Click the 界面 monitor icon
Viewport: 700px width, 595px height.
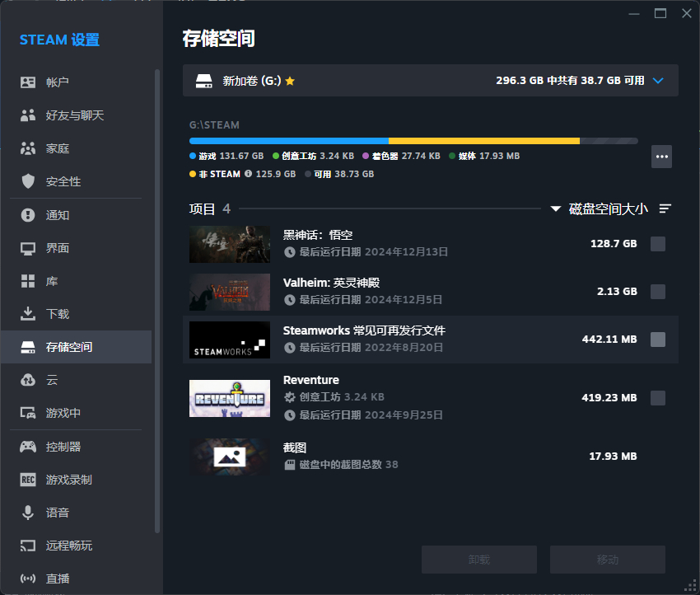click(x=28, y=249)
